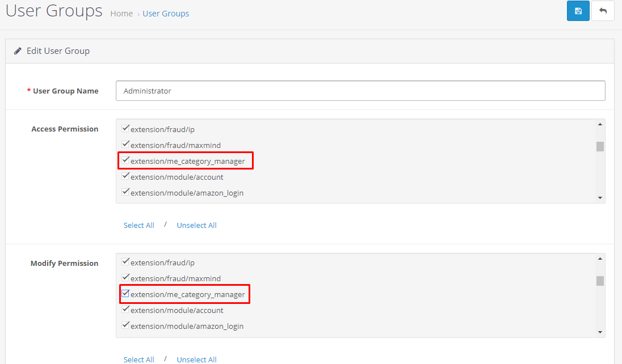Screen dimensions: 622x364
Task: Click the User Groups breadcrumb link
Action: [x=166, y=14]
